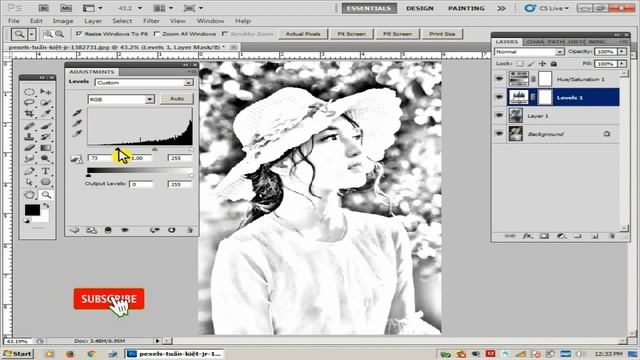Open the blend mode dropdown showing Normal

(529, 52)
